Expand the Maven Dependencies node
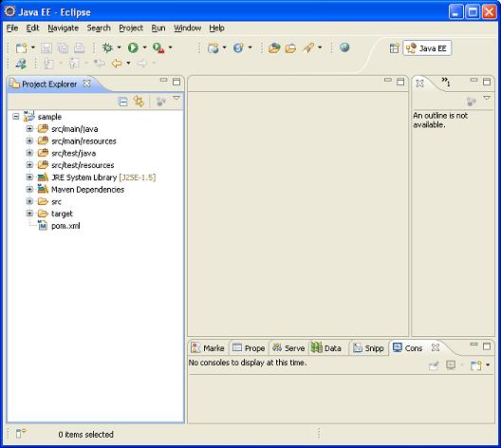 pyautogui.click(x=29, y=189)
